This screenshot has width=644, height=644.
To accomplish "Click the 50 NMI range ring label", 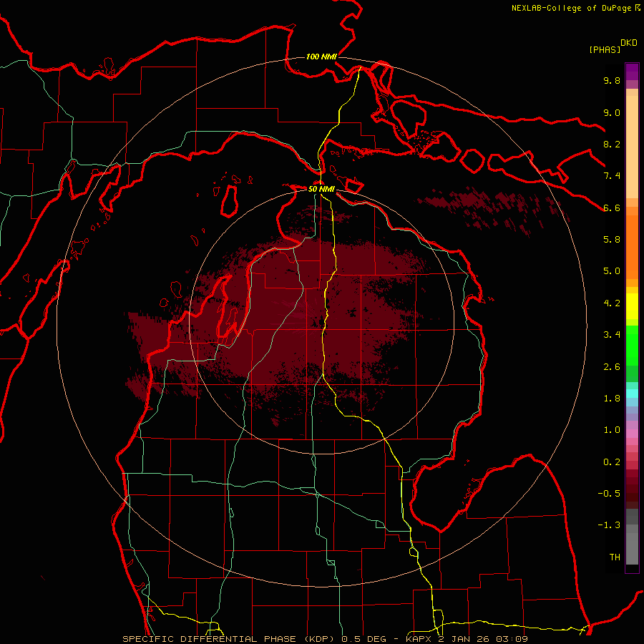I will pos(321,190).
